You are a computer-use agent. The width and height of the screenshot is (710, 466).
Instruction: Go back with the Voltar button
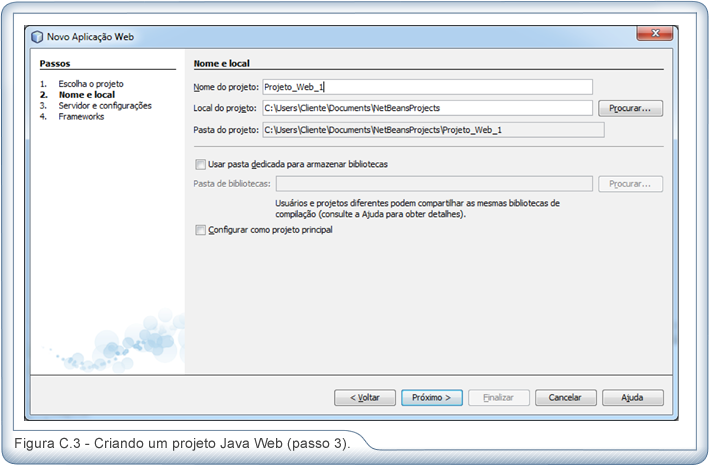[x=365, y=398]
